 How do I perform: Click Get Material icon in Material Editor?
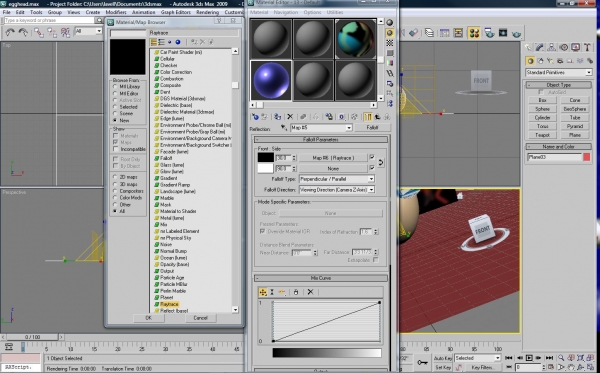[255, 117]
